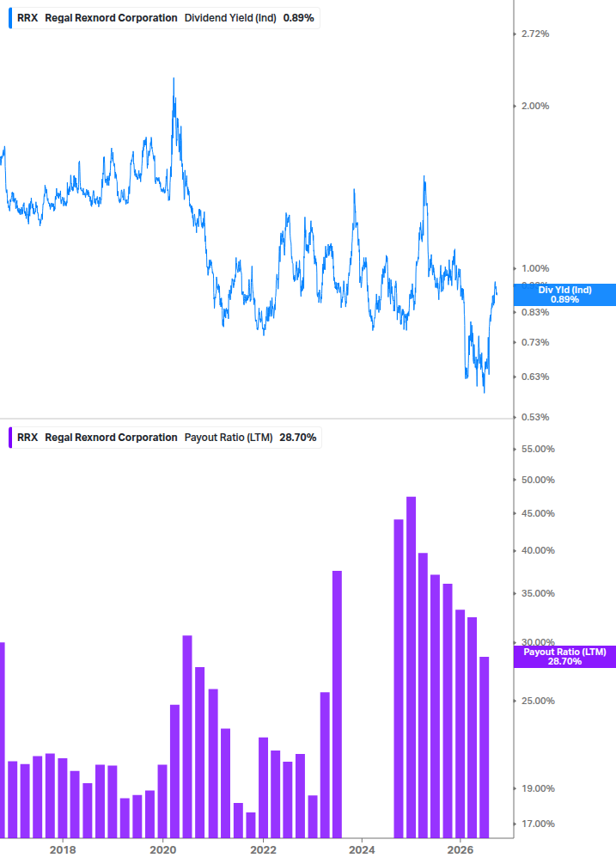
Task: Click the 2020 x-axis label
Action: coord(163,849)
